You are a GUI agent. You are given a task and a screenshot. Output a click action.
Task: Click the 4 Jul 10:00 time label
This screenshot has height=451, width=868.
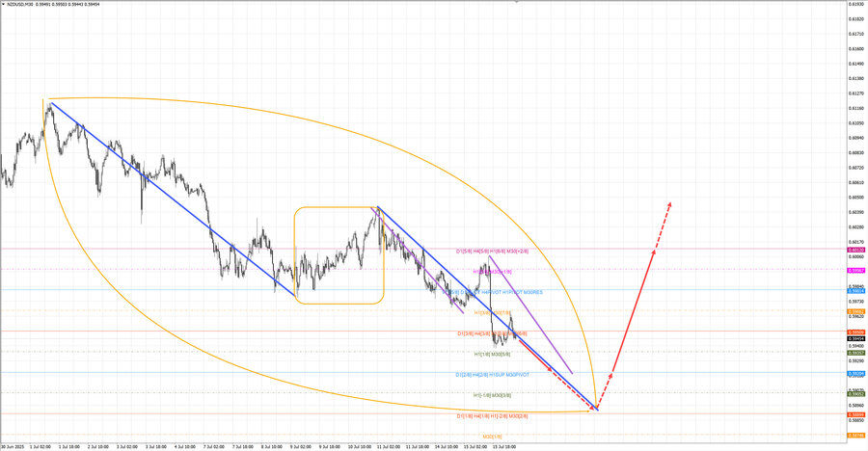click(x=184, y=446)
